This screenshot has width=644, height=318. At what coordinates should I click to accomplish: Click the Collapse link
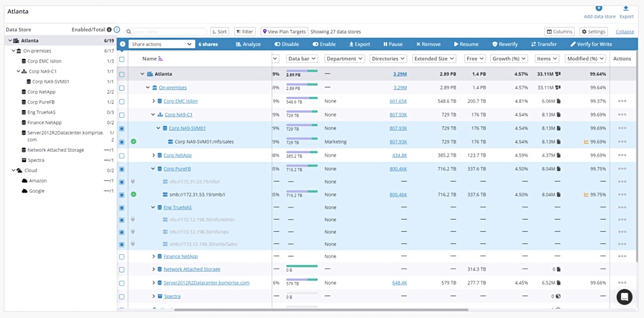(x=625, y=32)
